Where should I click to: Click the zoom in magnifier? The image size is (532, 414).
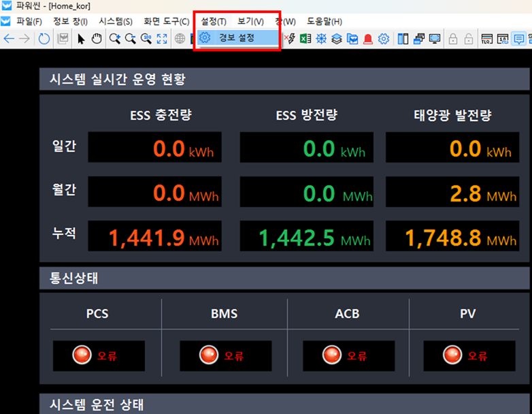pyautogui.click(x=115, y=39)
